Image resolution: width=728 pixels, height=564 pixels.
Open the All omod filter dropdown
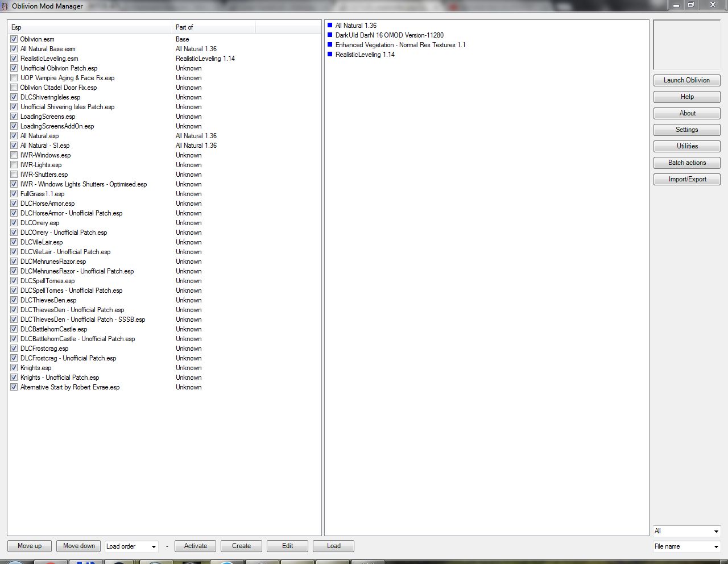click(x=686, y=531)
